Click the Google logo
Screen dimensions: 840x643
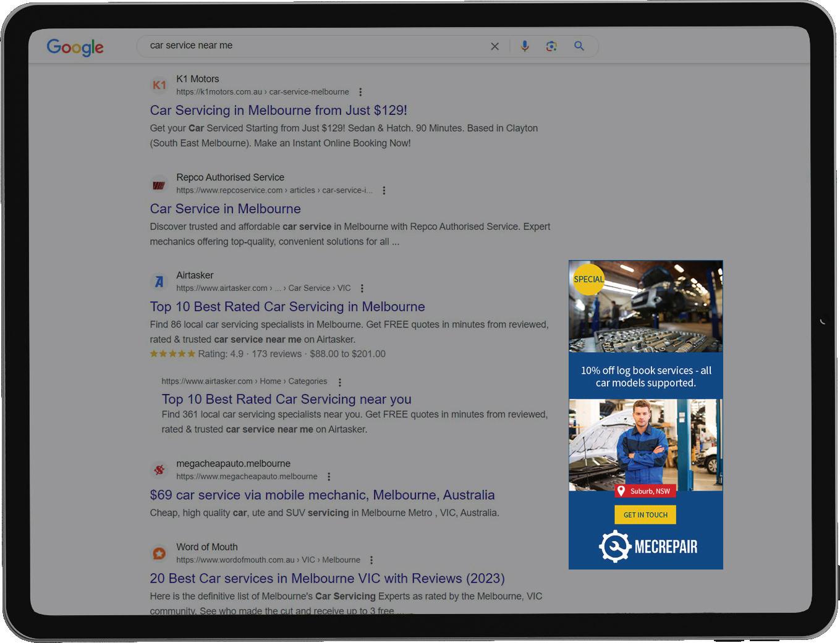(75, 47)
